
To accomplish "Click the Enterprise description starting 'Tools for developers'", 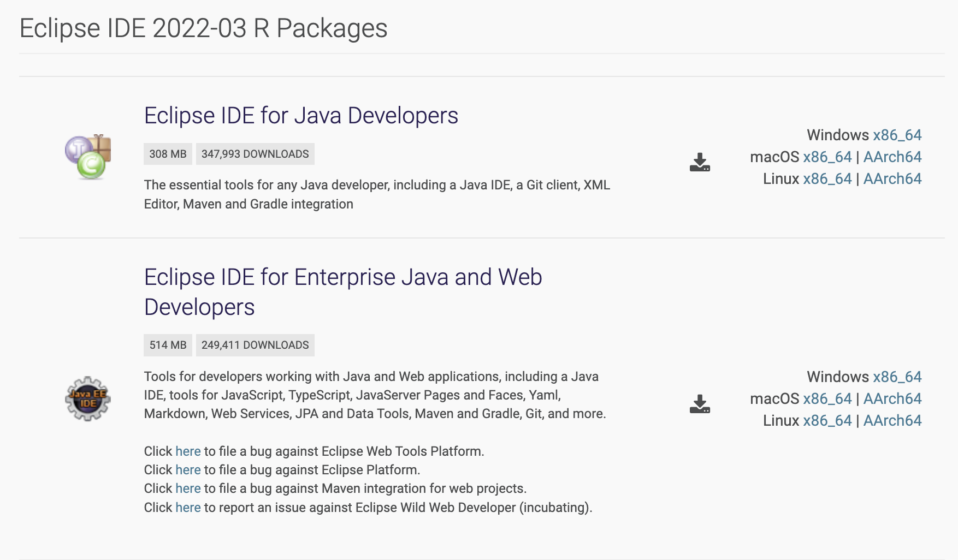I will [x=375, y=395].
